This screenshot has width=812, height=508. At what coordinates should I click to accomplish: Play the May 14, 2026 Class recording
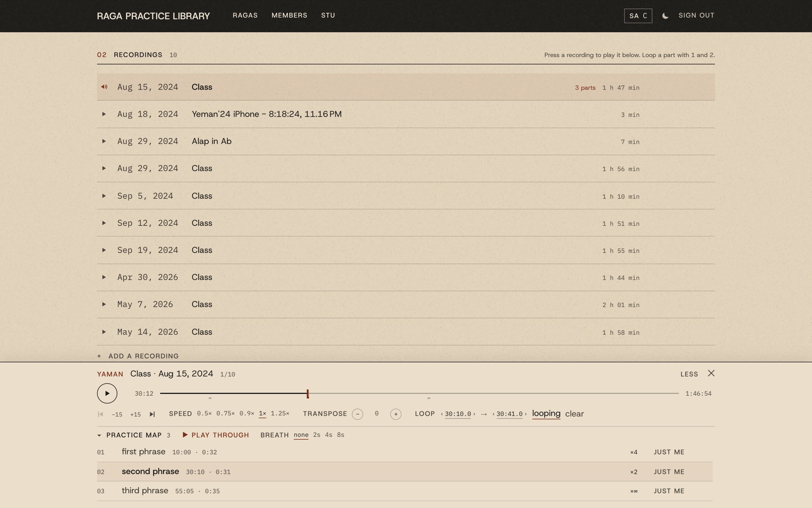point(104,332)
